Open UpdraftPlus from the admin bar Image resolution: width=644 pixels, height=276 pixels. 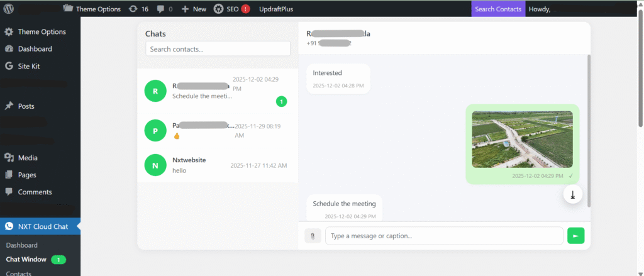pyautogui.click(x=276, y=9)
